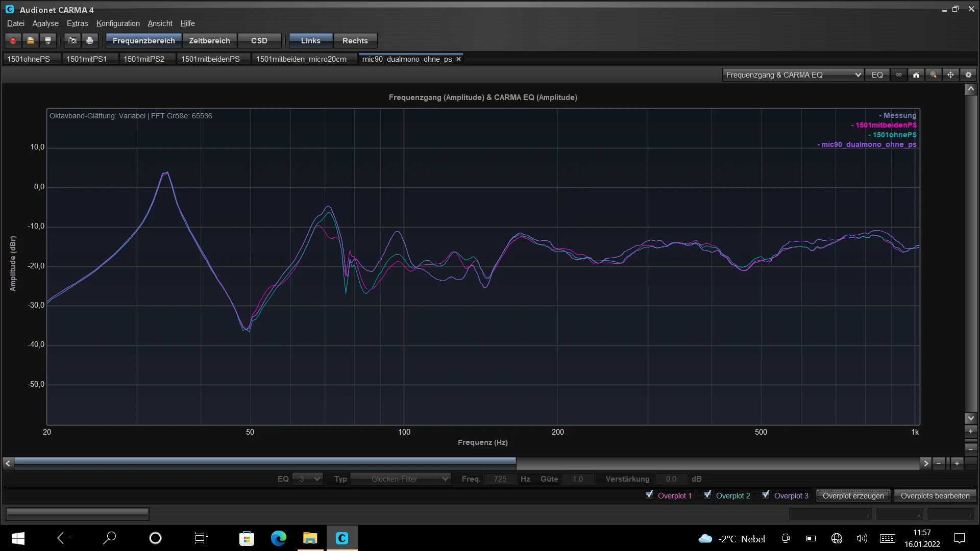This screenshot has height=551, width=980.
Task: Start a new measurement with record icon
Action: [13, 41]
